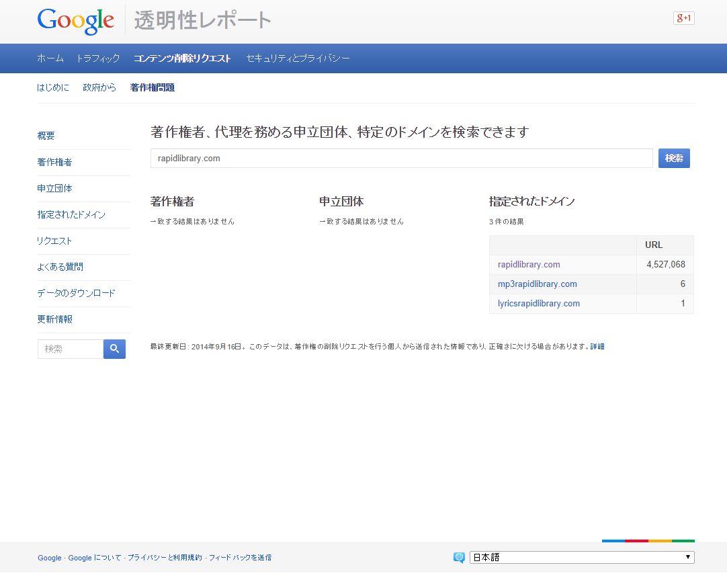This screenshot has height=588, width=727.
Task: Click the Google +1 button
Action: (x=683, y=18)
